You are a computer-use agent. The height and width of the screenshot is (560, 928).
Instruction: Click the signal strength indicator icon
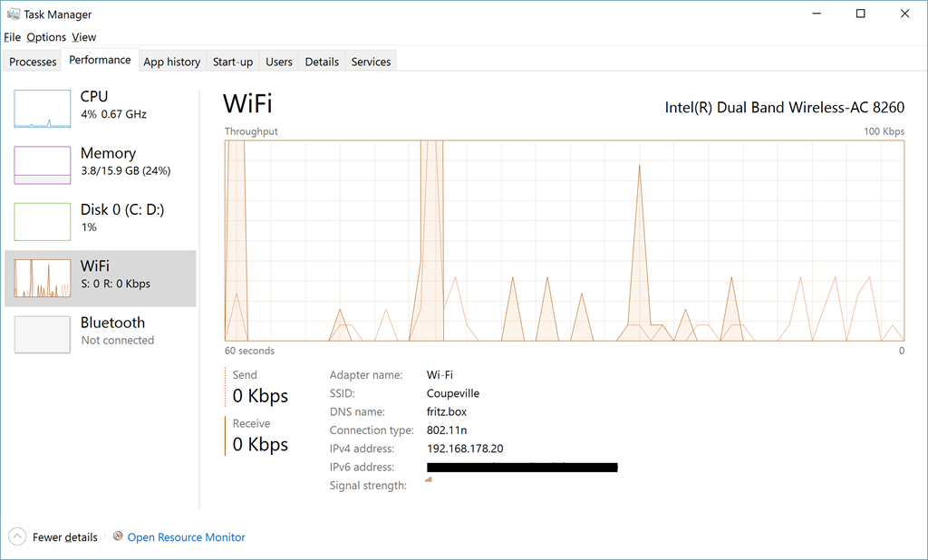point(429,480)
